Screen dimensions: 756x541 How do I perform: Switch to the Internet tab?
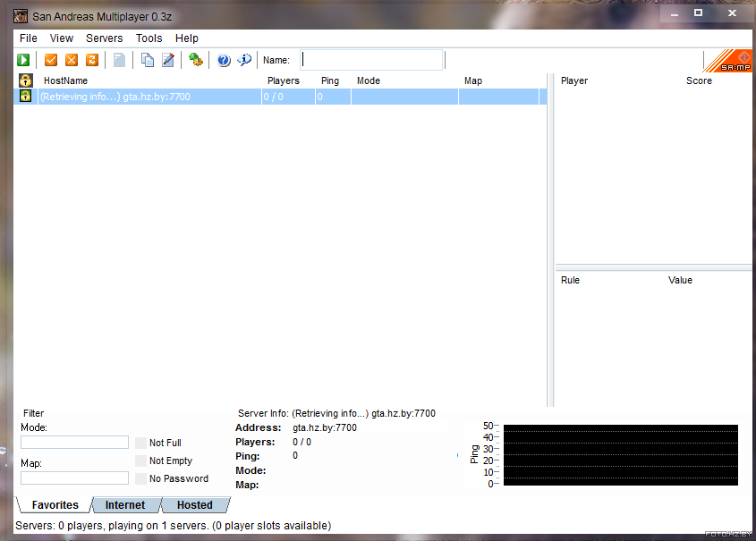[x=125, y=505]
